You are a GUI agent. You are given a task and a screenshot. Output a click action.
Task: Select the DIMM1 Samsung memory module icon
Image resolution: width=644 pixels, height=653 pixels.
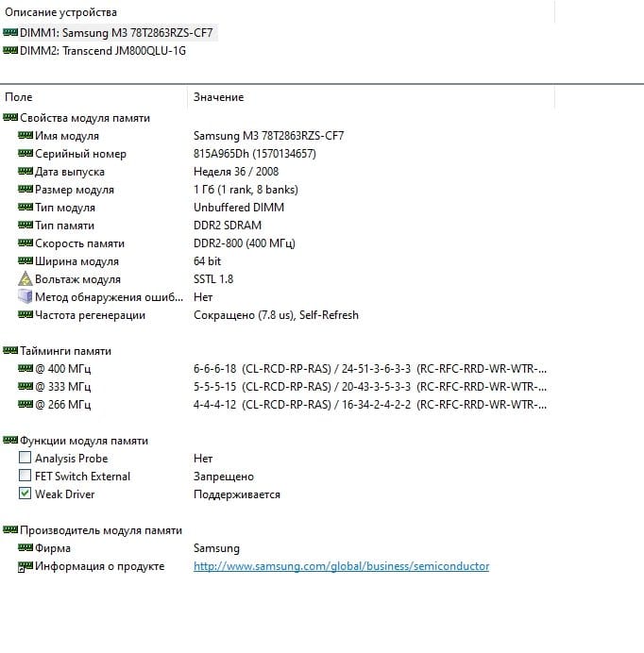(x=10, y=32)
